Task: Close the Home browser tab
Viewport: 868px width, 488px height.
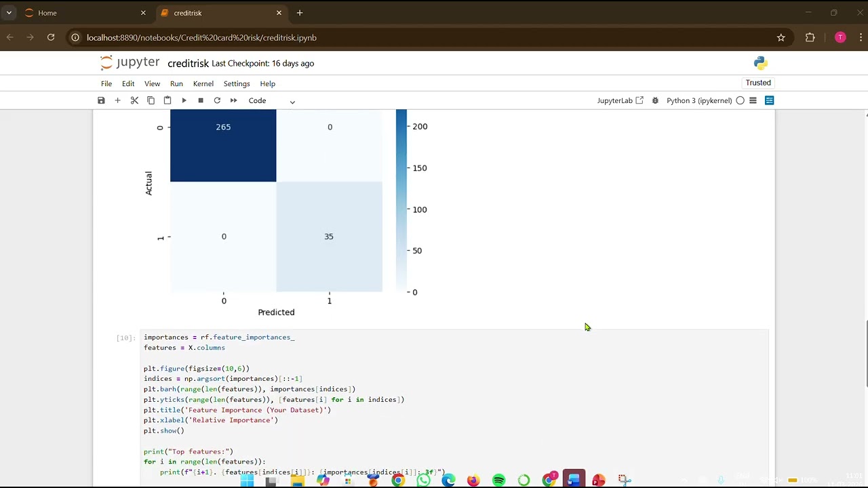Action: (143, 13)
